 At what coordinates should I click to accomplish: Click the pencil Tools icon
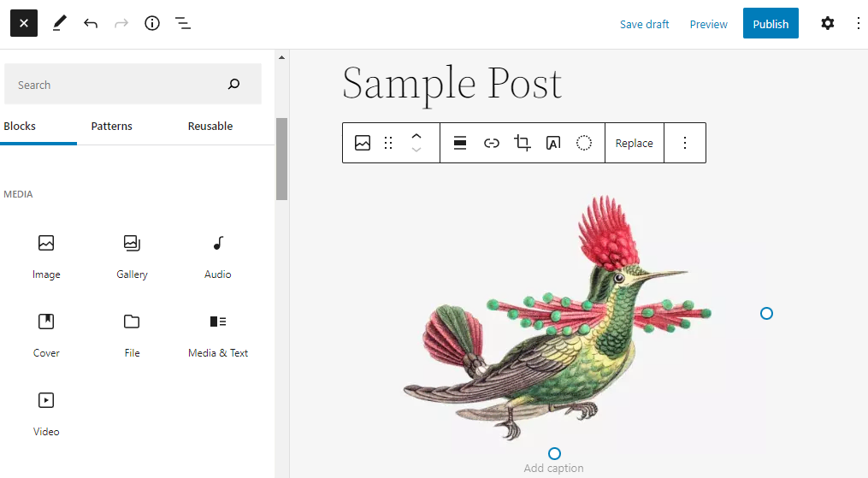click(59, 24)
